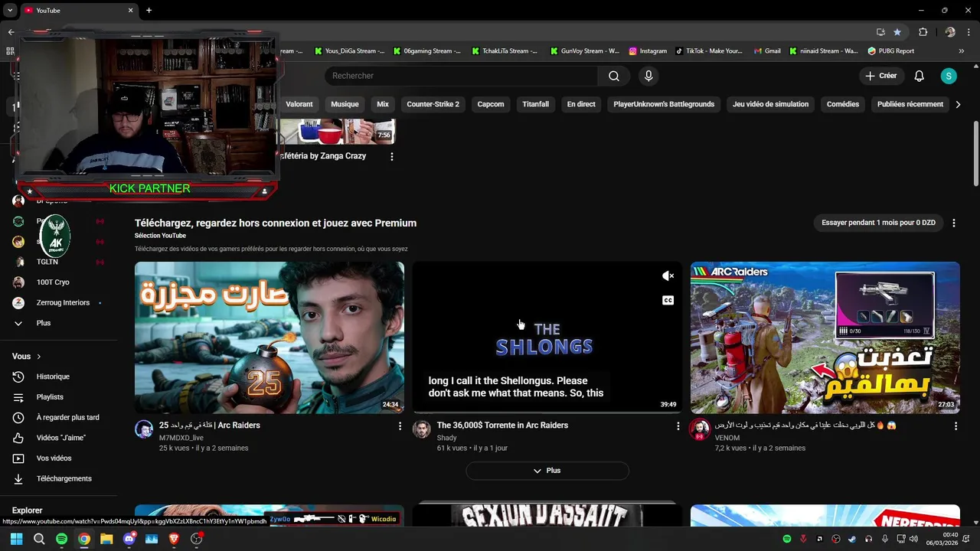This screenshot has height=551, width=980.
Task: Open Brave browser from the taskbar
Action: 174,539
